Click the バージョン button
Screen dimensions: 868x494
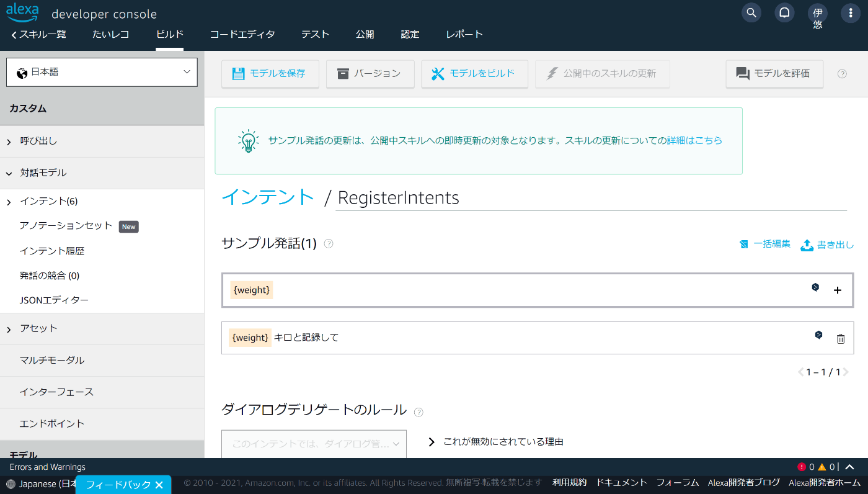pos(370,74)
